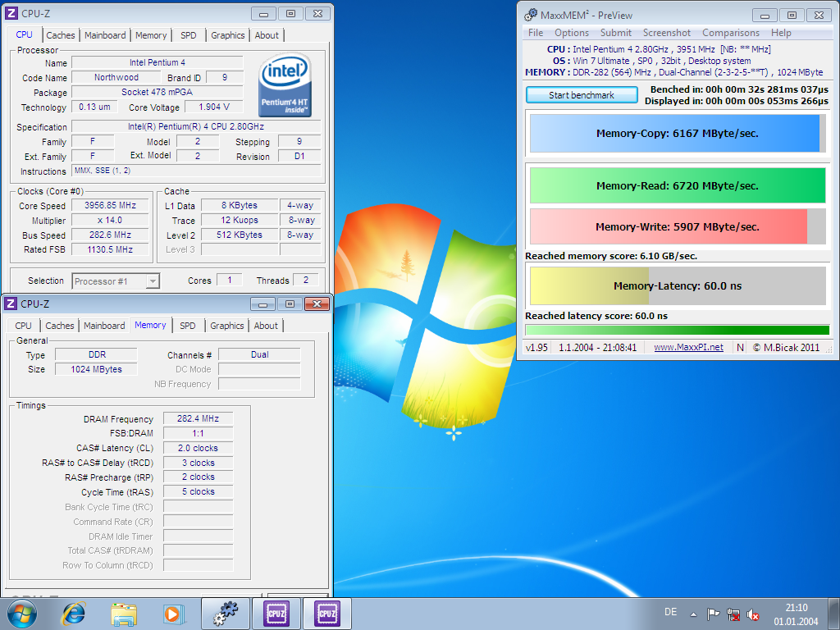840x630 pixels.
Task: Click the network status tray icon
Action: [733, 614]
